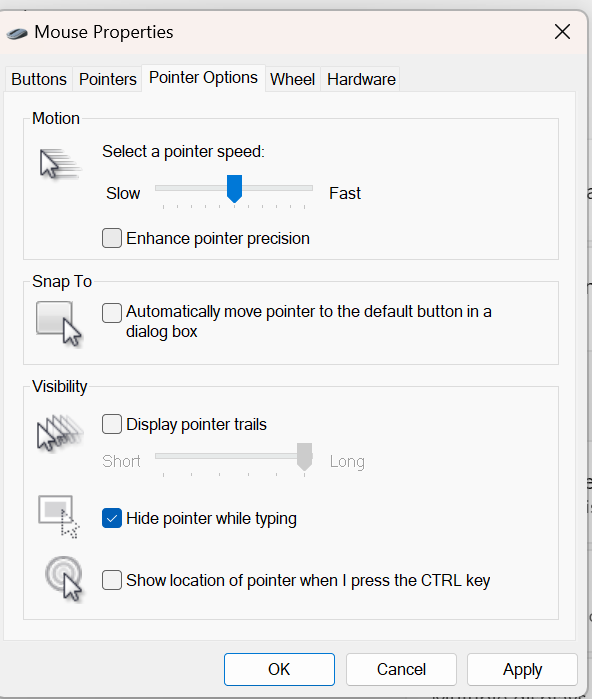The height and width of the screenshot is (699, 592).
Task: Enable Show location of pointer with CTRL key
Action: point(112,580)
